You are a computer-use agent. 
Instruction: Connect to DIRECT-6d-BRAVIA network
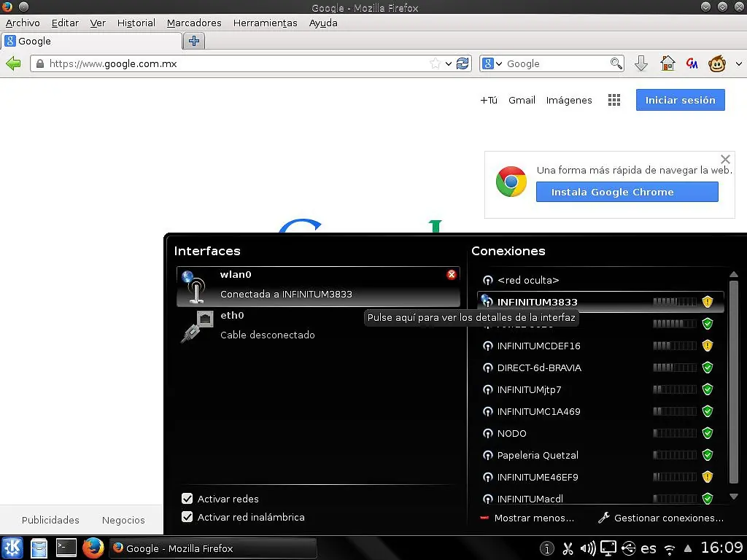tap(600, 367)
